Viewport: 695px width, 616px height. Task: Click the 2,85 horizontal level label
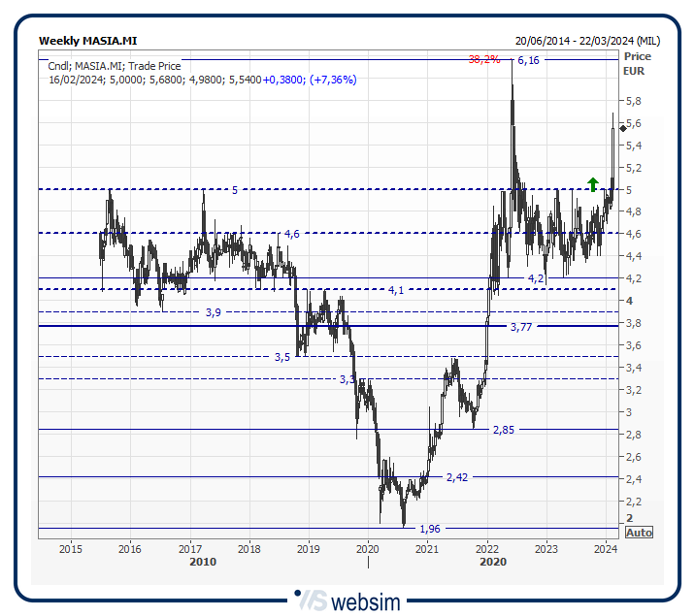503,430
